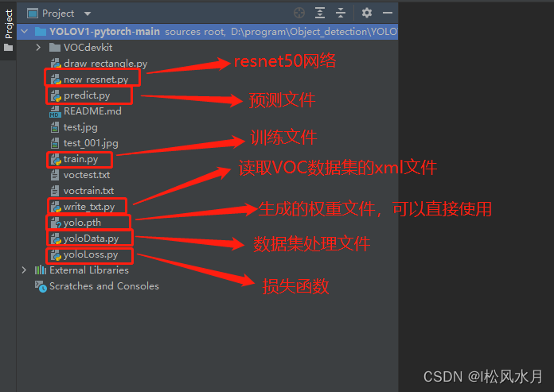554x392 pixels.
Task: Select the predict.py file name
Action: tap(87, 95)
